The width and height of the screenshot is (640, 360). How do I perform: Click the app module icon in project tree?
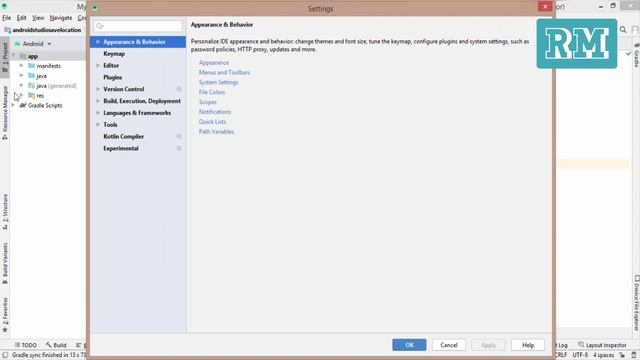click(23, 56)
